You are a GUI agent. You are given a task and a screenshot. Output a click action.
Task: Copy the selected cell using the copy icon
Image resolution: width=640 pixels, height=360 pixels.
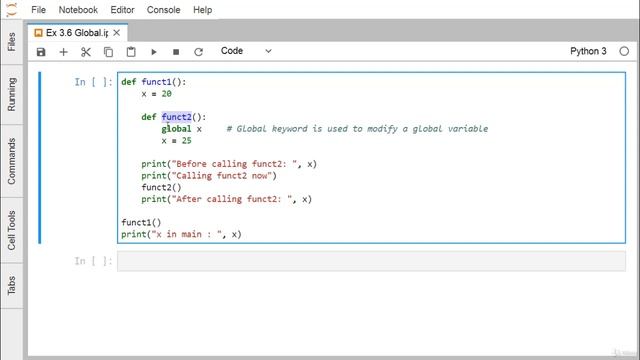[108, 52]
